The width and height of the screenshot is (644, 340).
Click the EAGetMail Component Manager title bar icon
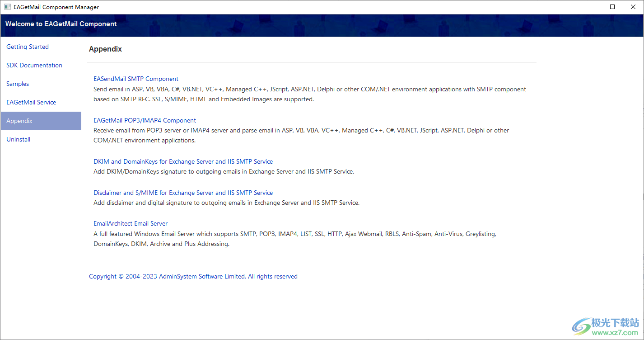point(7,7)
